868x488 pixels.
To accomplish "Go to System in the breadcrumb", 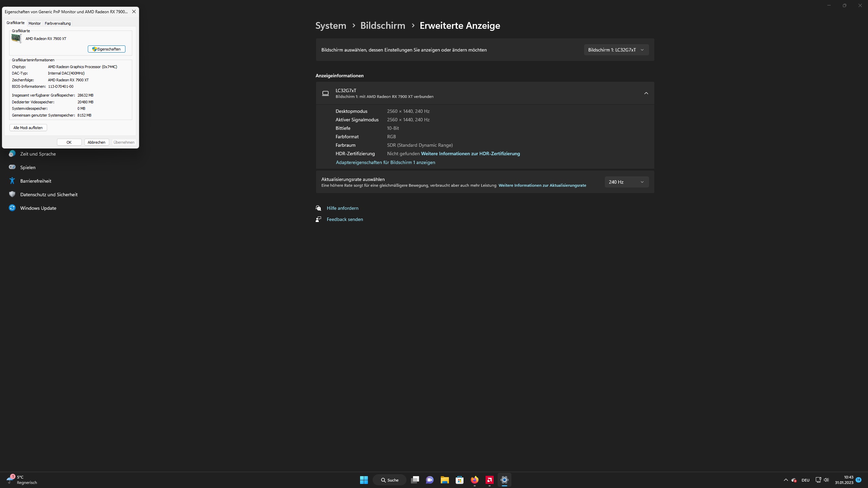I will [331, 25].
